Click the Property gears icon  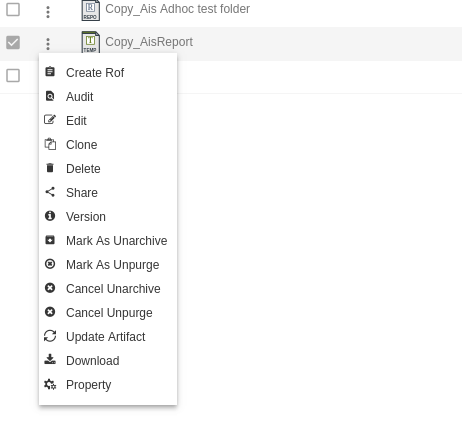coord(50,384)
